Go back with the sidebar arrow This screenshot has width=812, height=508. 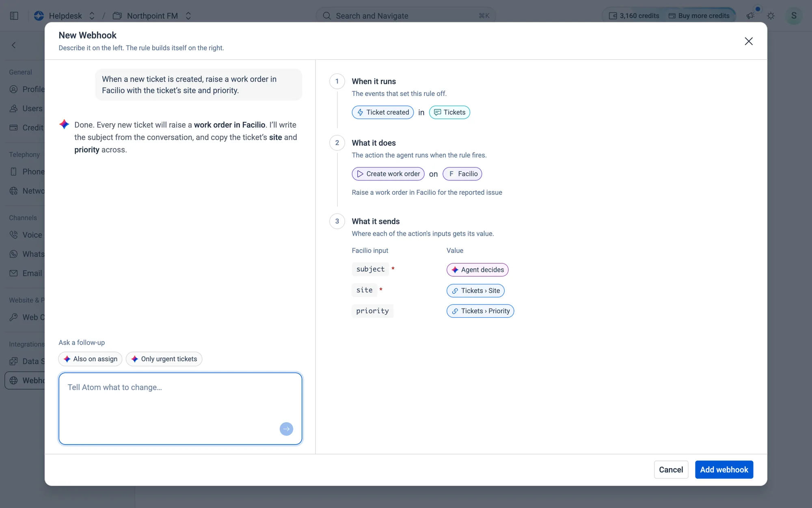pos(14,45)
